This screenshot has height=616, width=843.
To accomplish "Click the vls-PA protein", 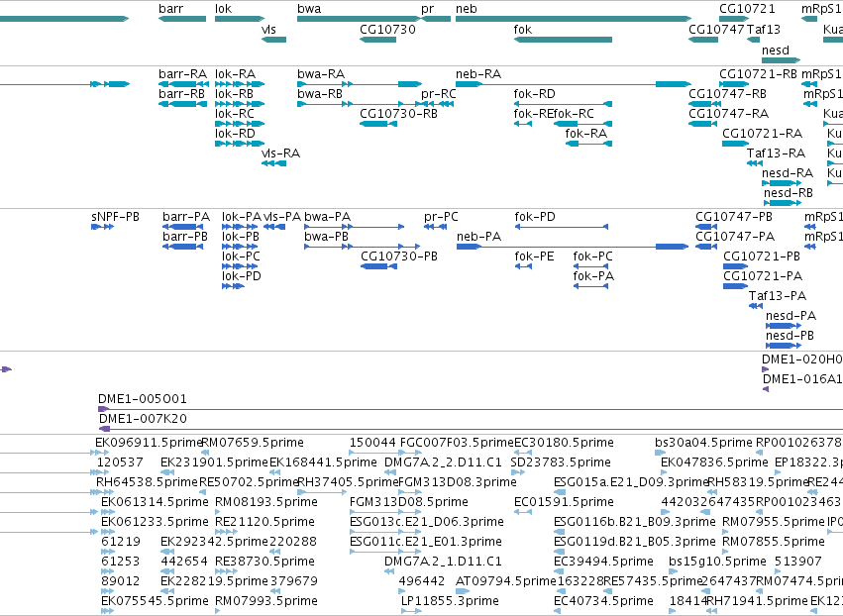I will point(274,227).
